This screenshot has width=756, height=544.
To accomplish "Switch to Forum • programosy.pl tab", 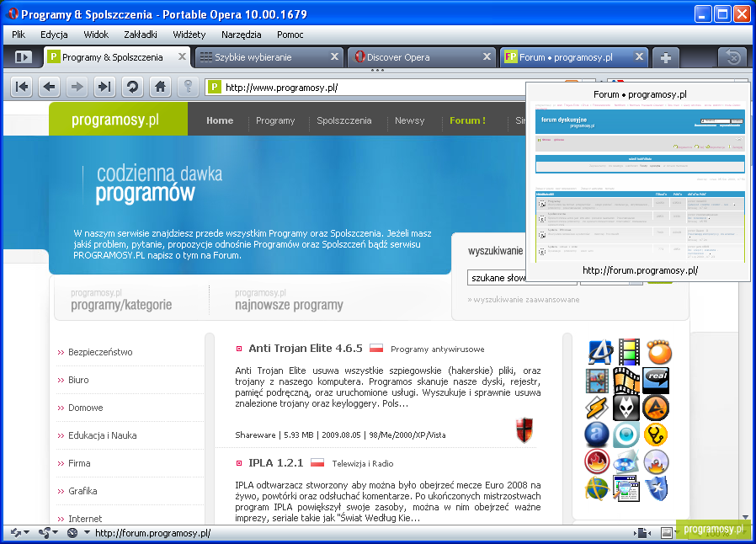I will 574,57.
